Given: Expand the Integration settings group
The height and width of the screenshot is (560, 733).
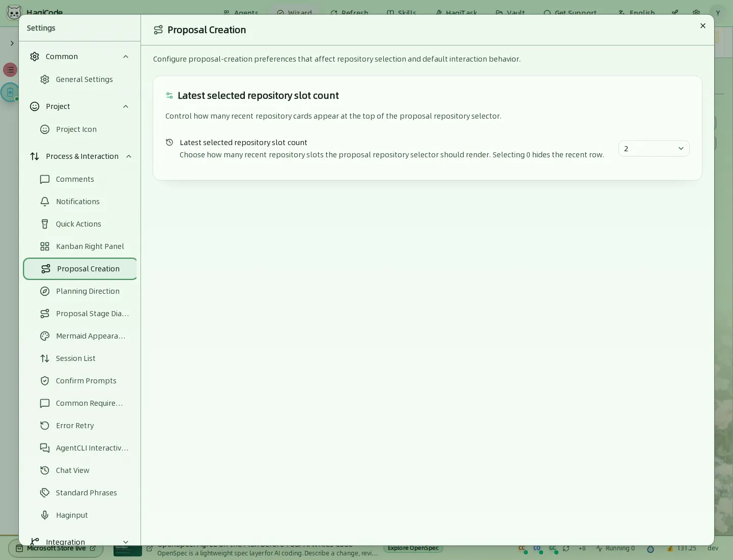Looking at the screenshot, I should click(126, 542).
